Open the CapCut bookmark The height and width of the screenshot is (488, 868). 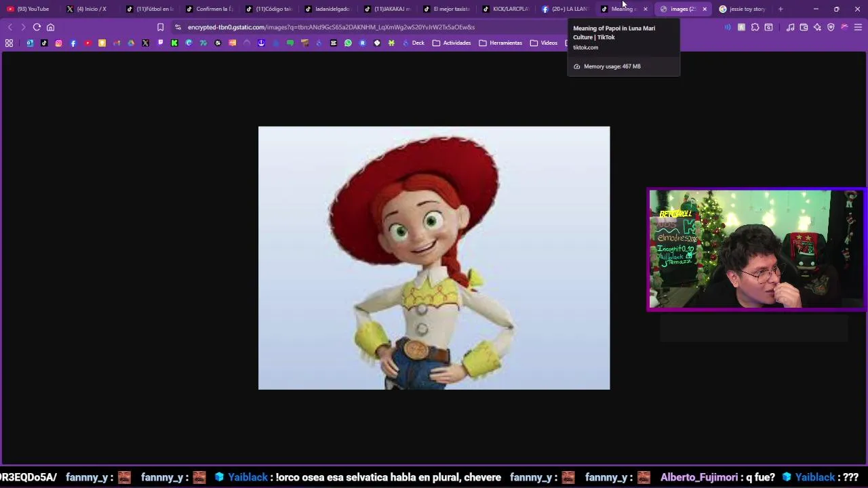333,43
